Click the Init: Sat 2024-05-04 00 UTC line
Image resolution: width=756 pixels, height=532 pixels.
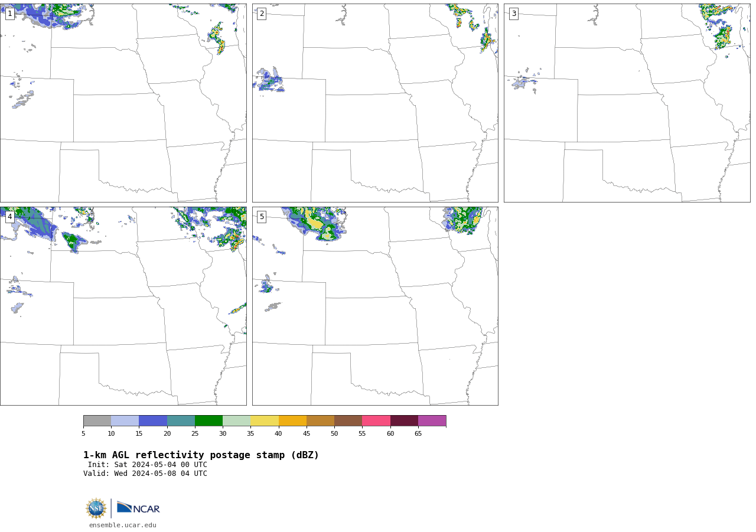click(x=148, y=465)
